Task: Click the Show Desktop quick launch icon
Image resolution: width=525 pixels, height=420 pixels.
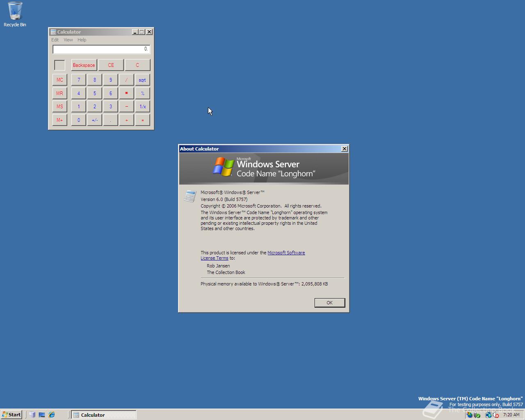Action: point(42,415)
